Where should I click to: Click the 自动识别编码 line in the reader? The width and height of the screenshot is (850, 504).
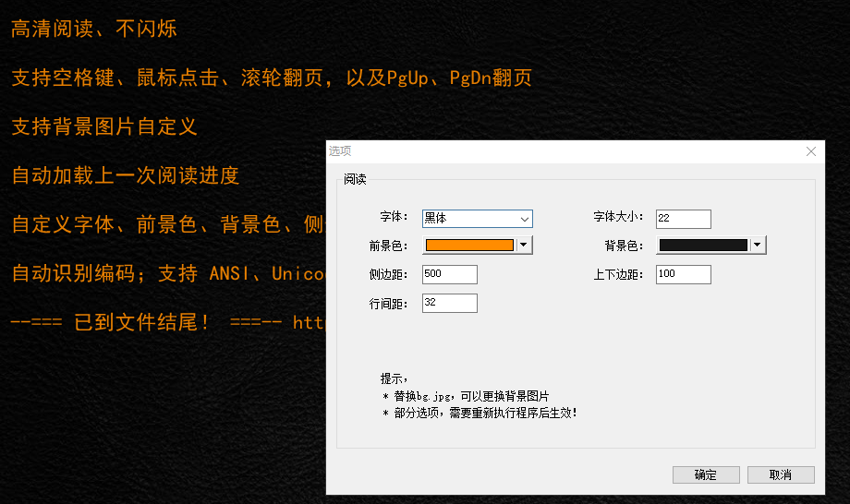168,273
